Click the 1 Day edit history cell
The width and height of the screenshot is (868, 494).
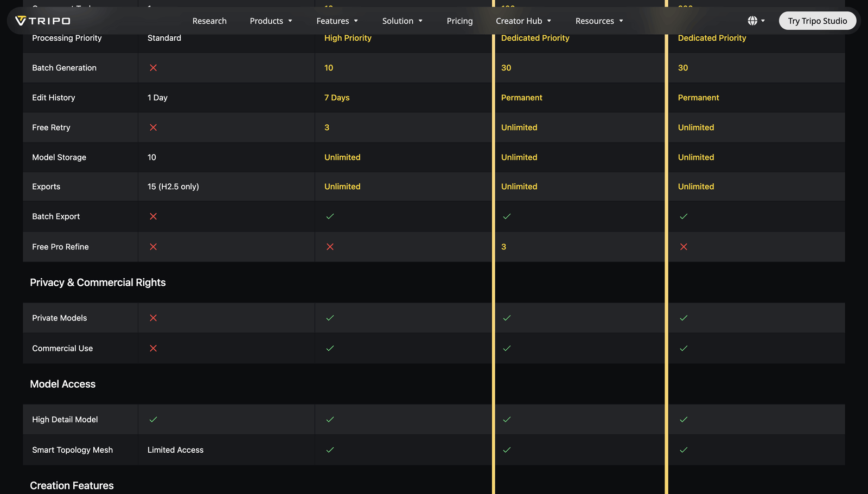157,98
